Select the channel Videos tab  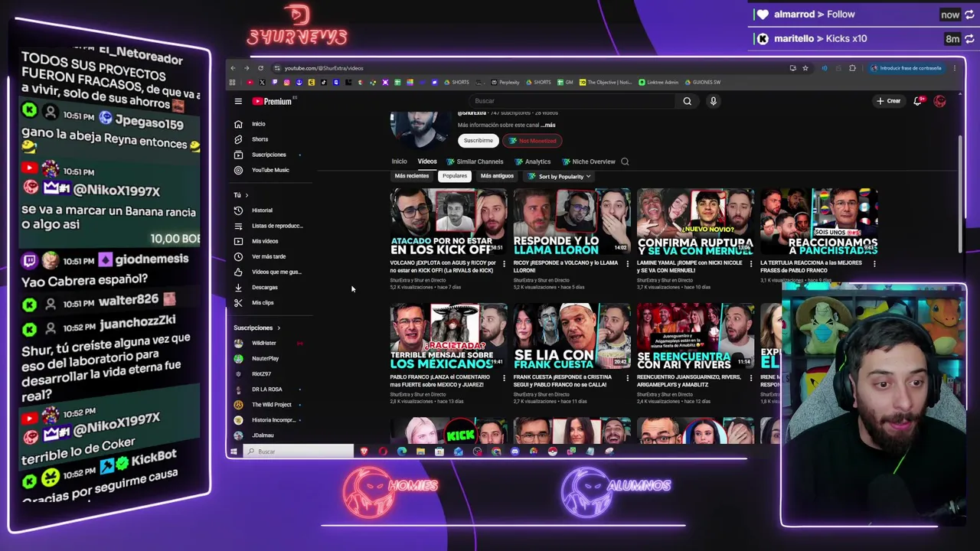click(x=427, y=161)
